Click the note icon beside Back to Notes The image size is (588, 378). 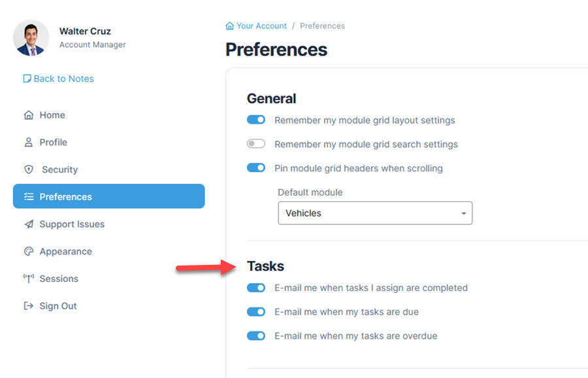point(27,78)
